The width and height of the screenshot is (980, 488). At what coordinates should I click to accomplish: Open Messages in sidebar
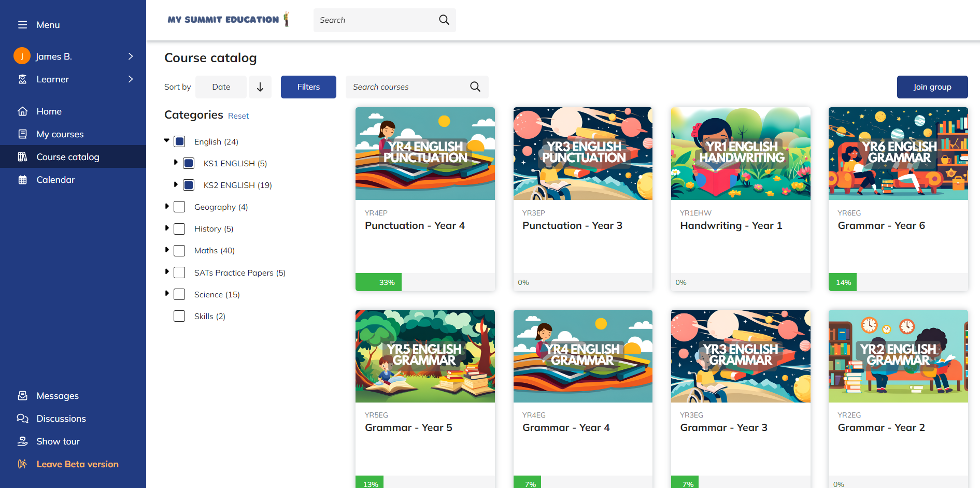(73, 396)
